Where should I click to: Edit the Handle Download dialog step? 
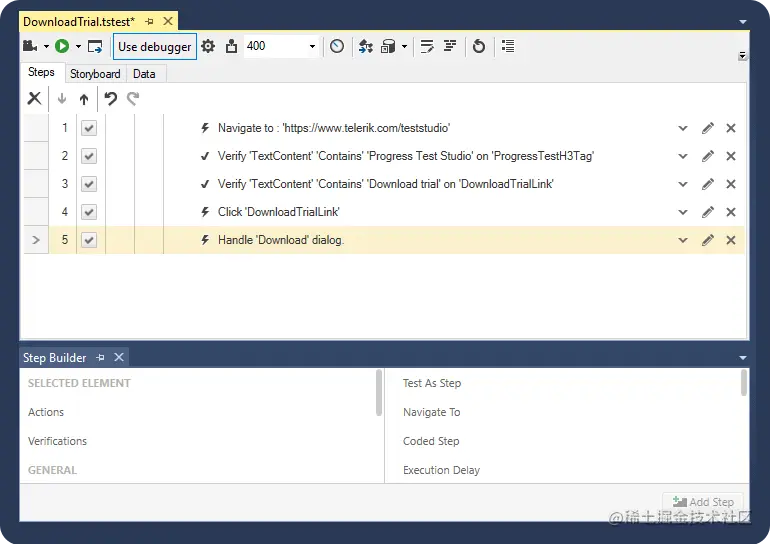(x=708, y=240)
